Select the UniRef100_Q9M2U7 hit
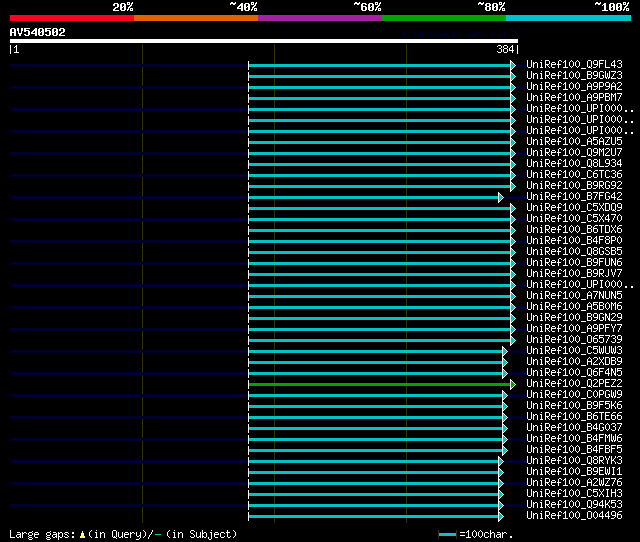 pyautogui.click(x=574, y=153)
